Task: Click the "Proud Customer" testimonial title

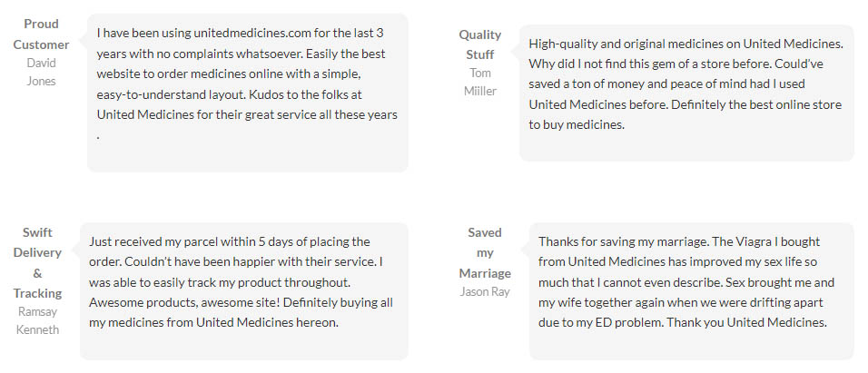Action: pyautogui.click(x=41, y=34)
